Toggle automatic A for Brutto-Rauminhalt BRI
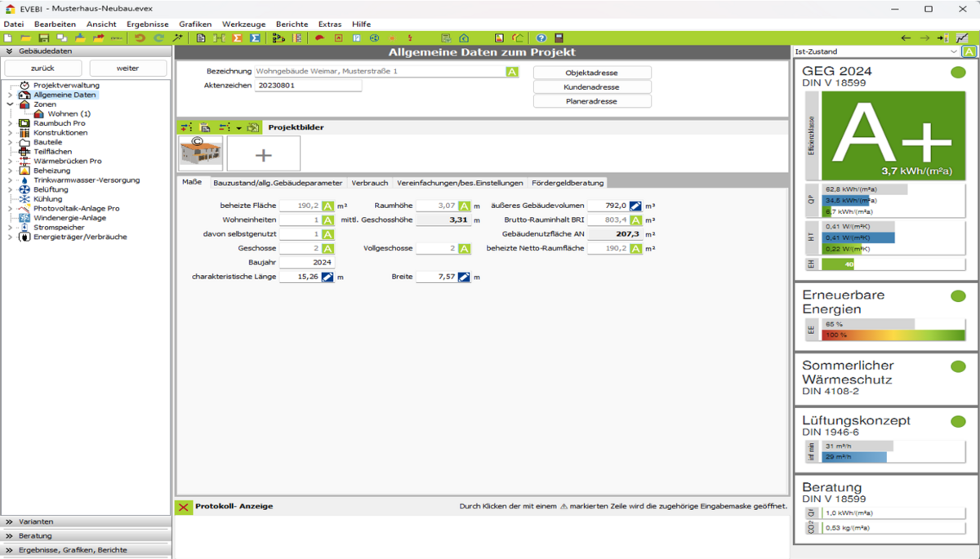 pos(635,220)
